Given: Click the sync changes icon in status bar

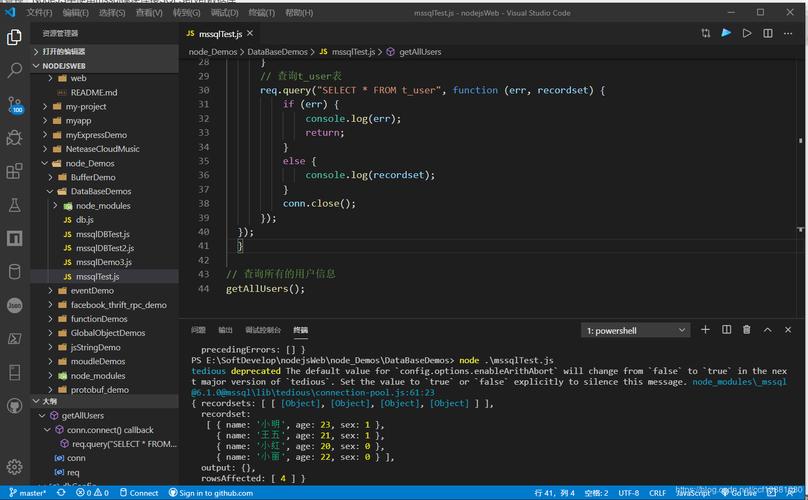Looking at the screenshot, I should coord(61,493).
